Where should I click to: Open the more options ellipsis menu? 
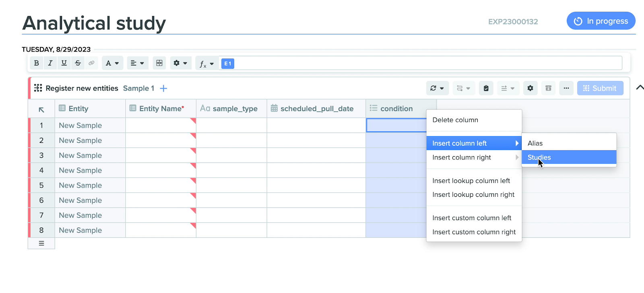pos(566,88)
